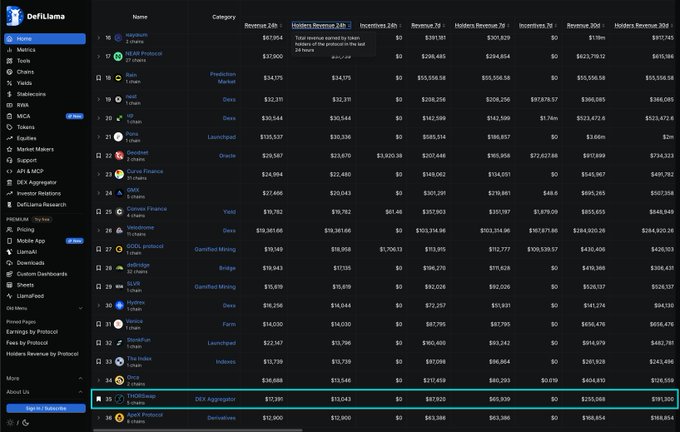This screenshot has width=680, height=432.
Task: Click the Mobile App phone icon
Action: (x=10, y=241)
